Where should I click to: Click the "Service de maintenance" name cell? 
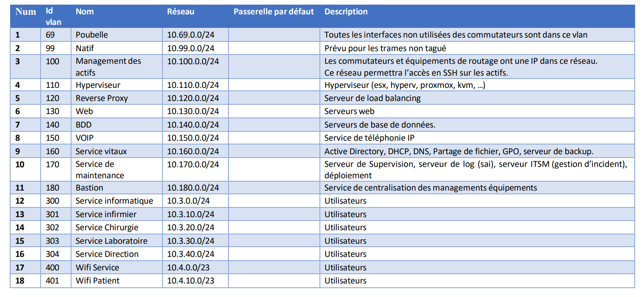(x=100, y=170)
